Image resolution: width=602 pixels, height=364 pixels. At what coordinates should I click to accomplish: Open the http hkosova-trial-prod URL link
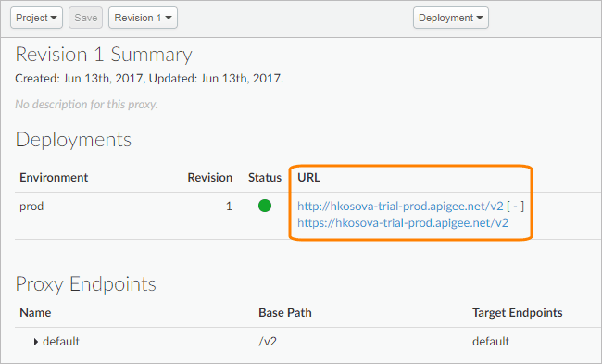[x=400, y=207]
